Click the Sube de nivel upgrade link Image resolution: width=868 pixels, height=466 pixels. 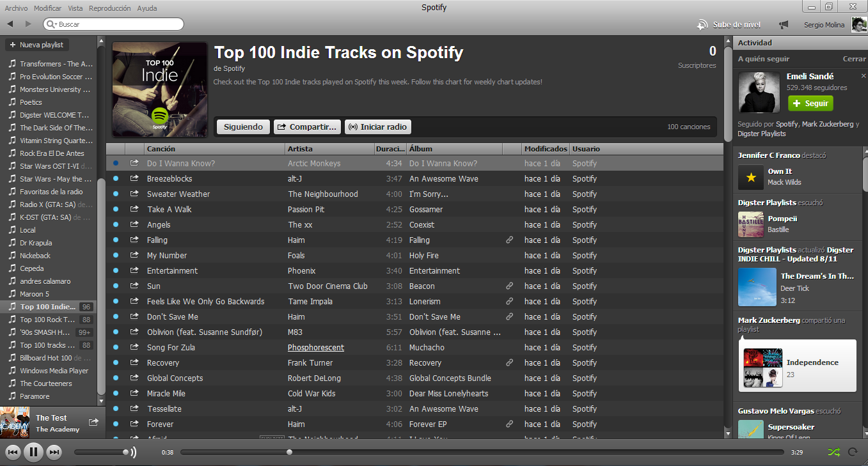click(x=729, y=25)
